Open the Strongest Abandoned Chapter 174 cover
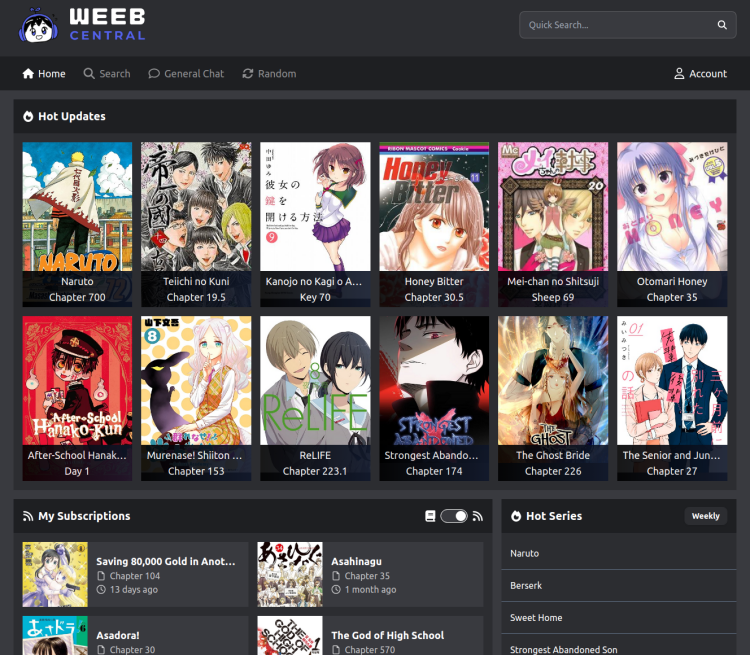Image resolution: width=750 pixels, height=655 pixels. pos(434,398)
